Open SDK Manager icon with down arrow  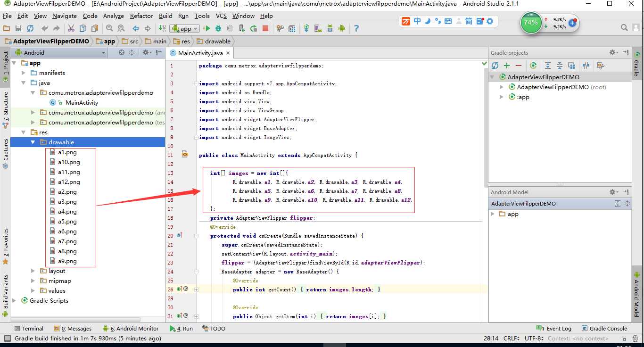pos(330,28)
